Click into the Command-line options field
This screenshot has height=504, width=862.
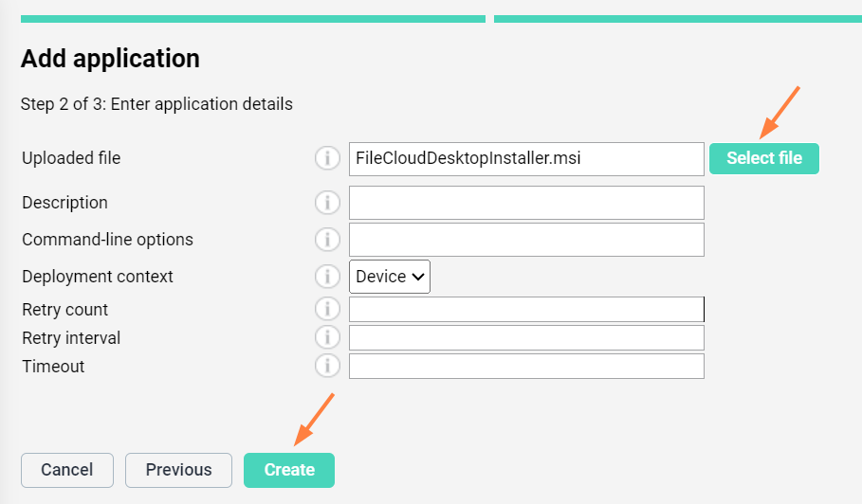(x=526, y=240)
